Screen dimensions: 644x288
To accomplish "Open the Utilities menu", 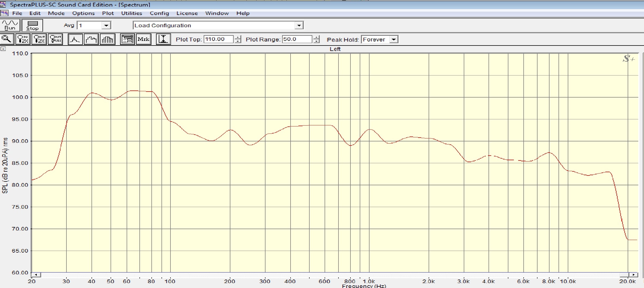I will tap(132, 13).
